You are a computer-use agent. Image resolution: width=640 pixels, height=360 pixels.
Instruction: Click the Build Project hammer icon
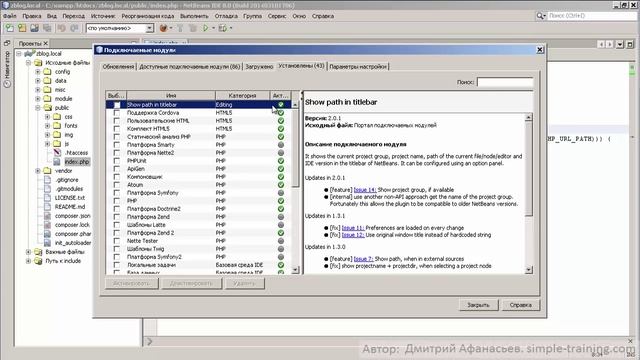(180, 28)
